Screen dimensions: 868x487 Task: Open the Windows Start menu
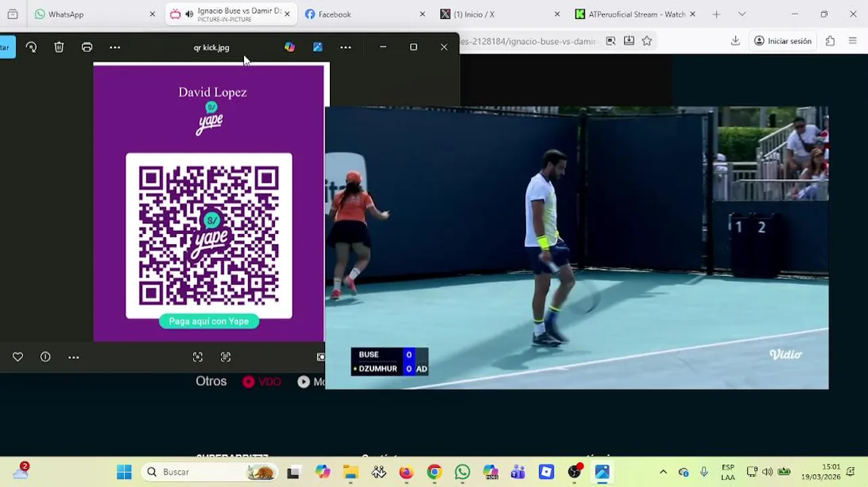pyautogui.click(x=124, y=472)
